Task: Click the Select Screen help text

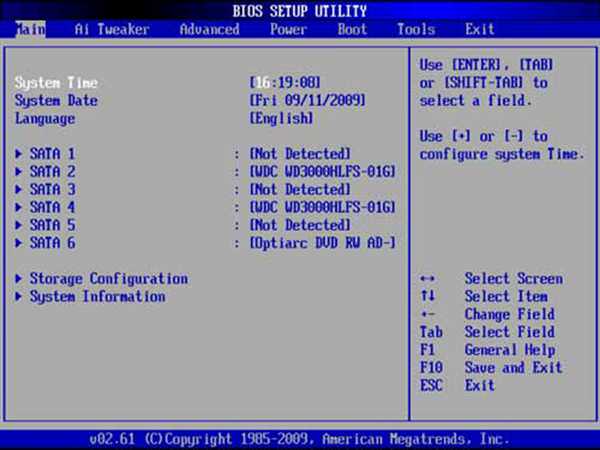Action: (514, 279)
